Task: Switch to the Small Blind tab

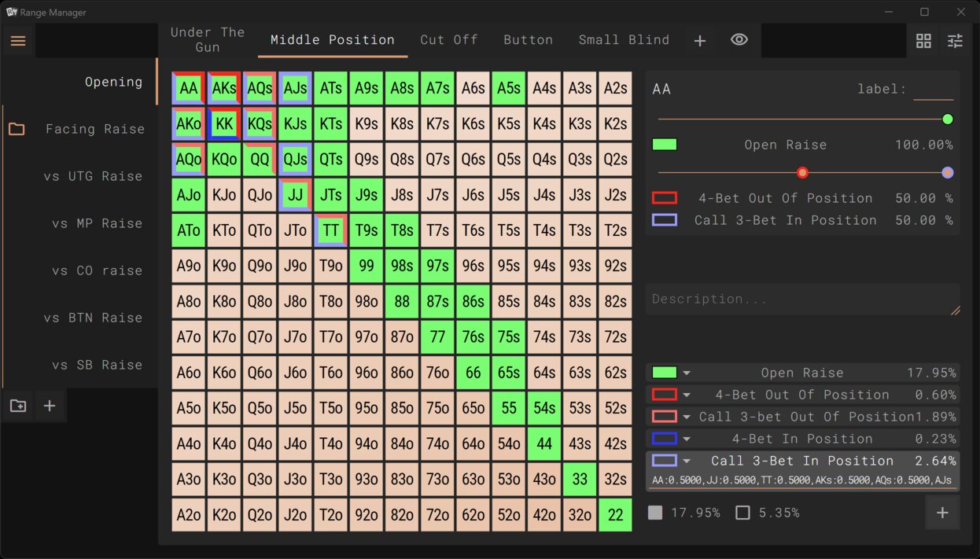Action: 624,40
